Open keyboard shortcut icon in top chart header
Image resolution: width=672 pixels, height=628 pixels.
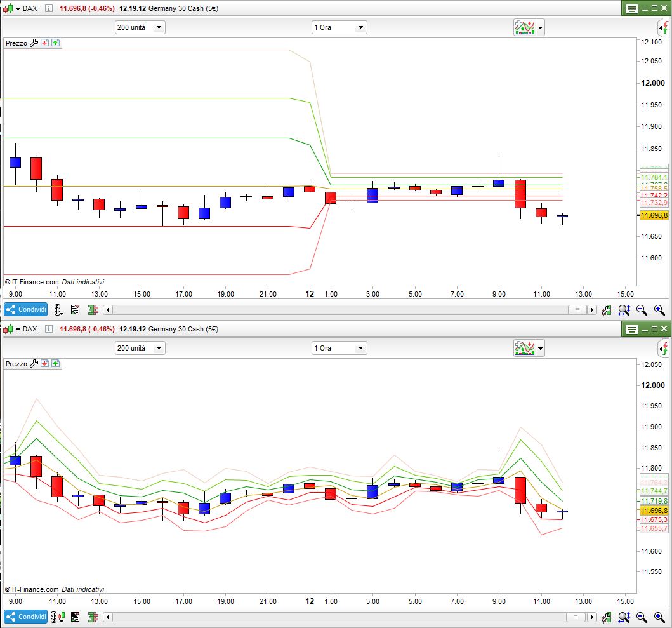[632, 9]
